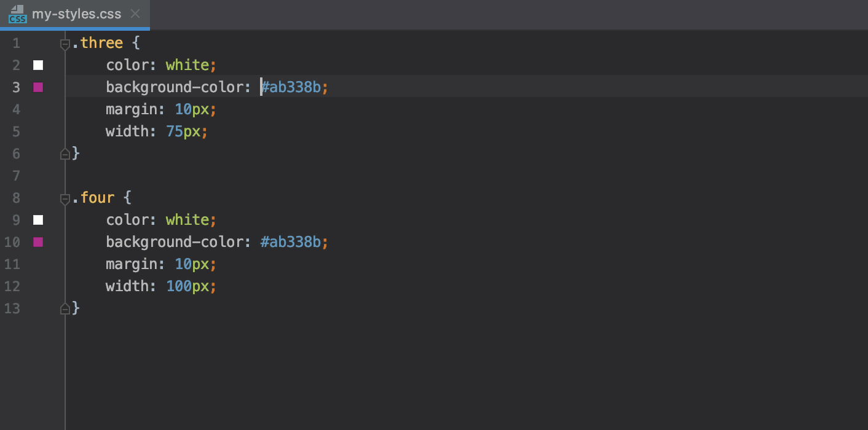Image resolution: width=868 pixels, height=430 pixels.
Task: Click the .four selector name
Action: pos(95,197)
